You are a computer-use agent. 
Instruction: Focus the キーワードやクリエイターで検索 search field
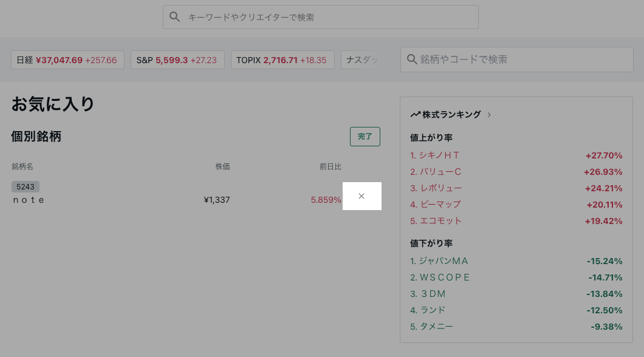320,17
